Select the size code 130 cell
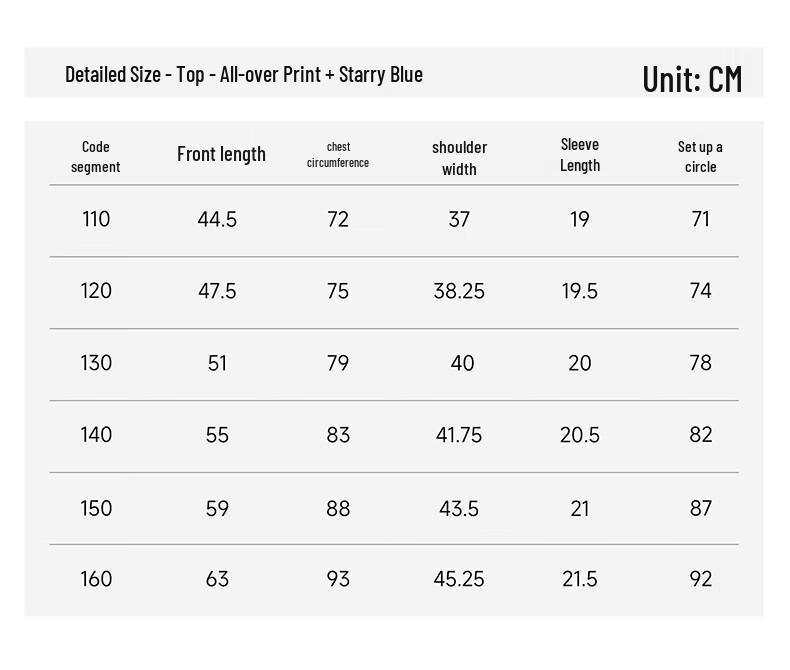 click(x=96, y=363)
